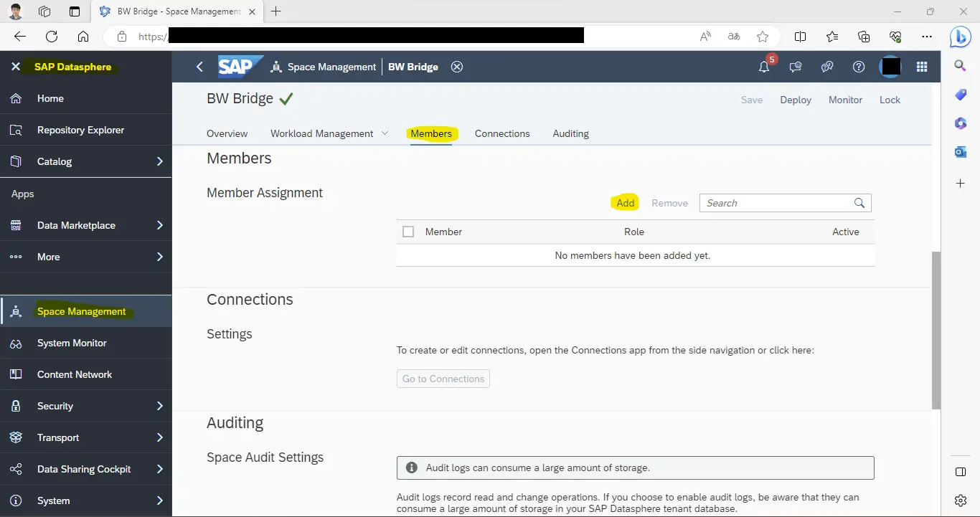This screenshot has height=517, width=980.
Task: Open the product switch grid icon
Action: click(x=923, y=67)
